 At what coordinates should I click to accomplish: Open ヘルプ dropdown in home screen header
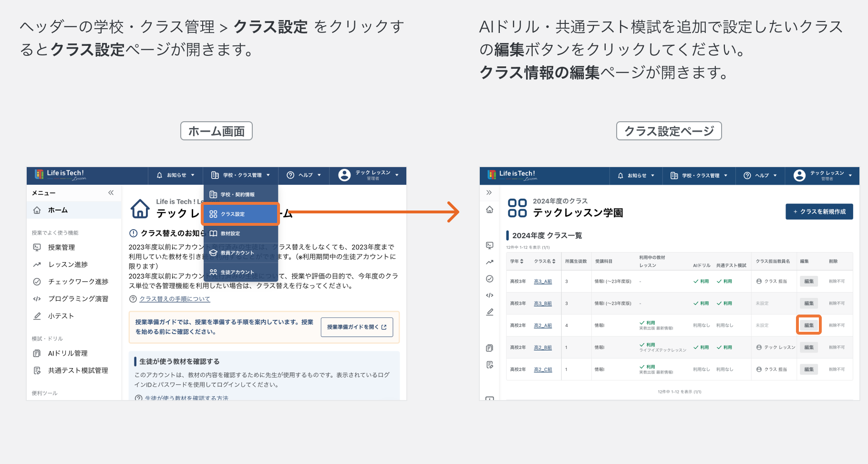pos(304,175)
